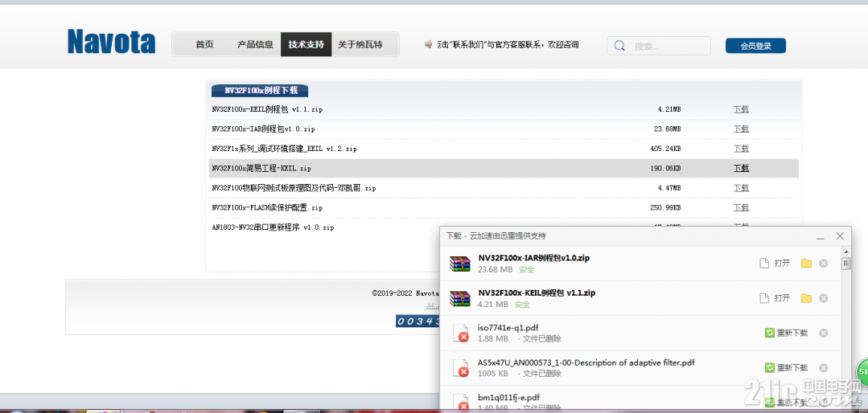Select the NV32F100x例程下载 tab header
Image resolution: width=868 pixels, height=413 pixels.
click(x=260, y=91)
